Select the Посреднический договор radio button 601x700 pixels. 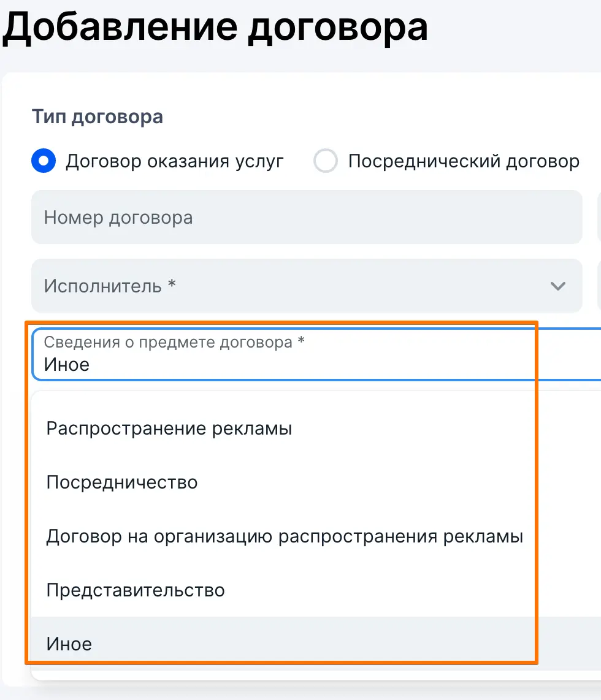point(325,161)
